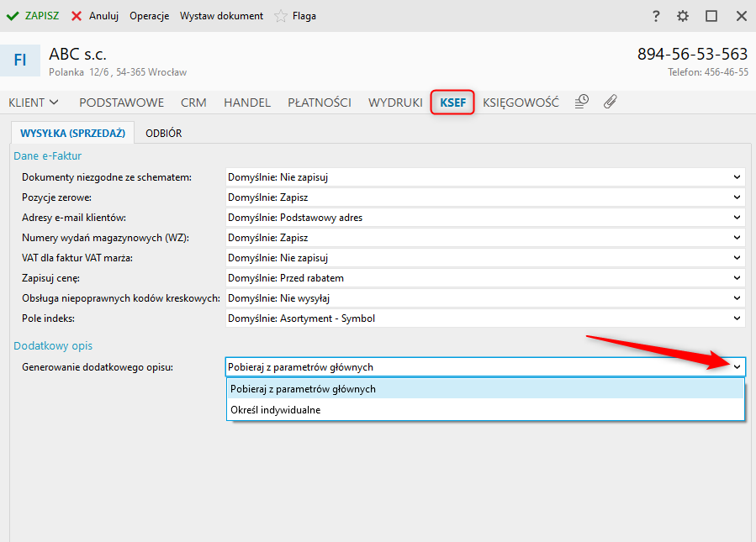Open settings gear icon
Viewport: 756px width, 542px height.
tap(683, 16)
